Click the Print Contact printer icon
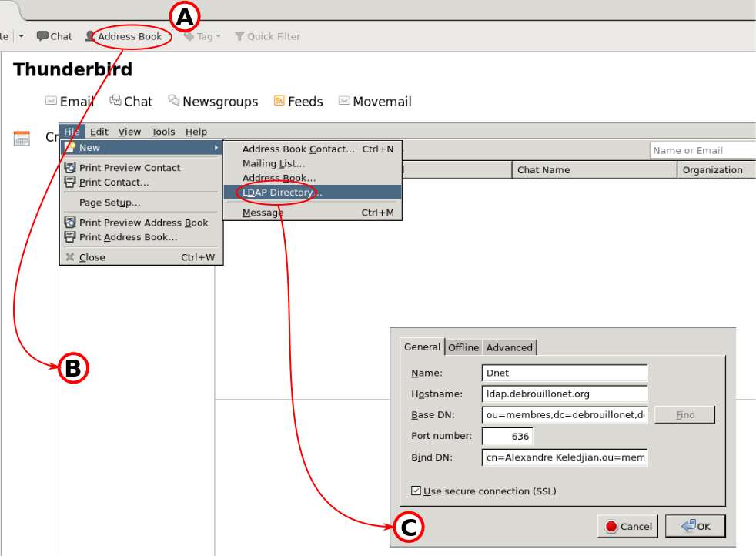Screen dimensions: 756x556 point(70,183)
